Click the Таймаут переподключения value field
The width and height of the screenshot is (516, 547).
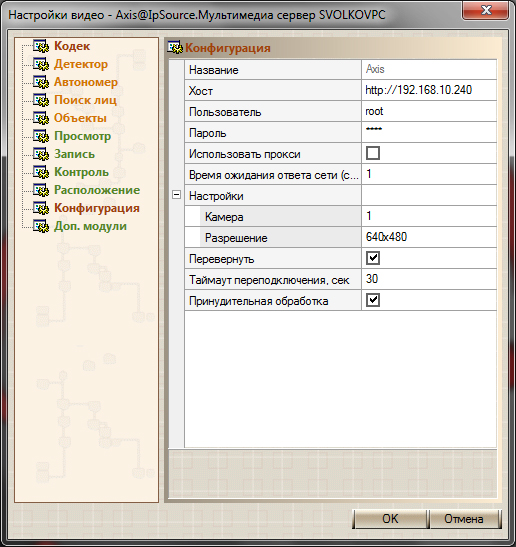click(429, 279)
